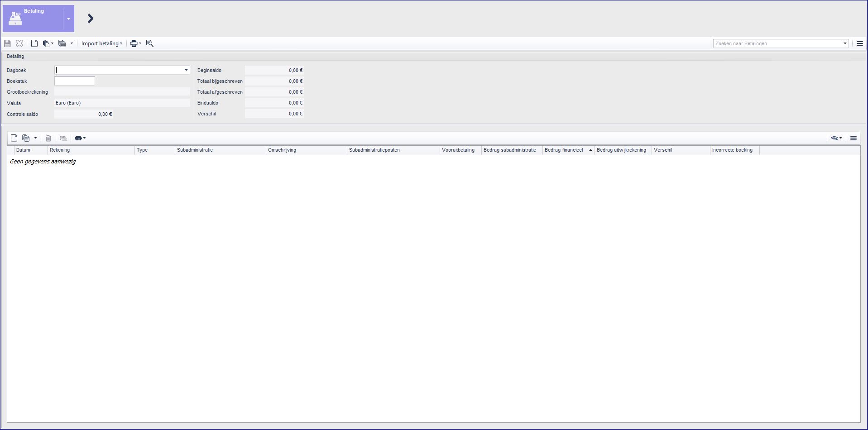Click the Eindsaldo value

point(274,103)
